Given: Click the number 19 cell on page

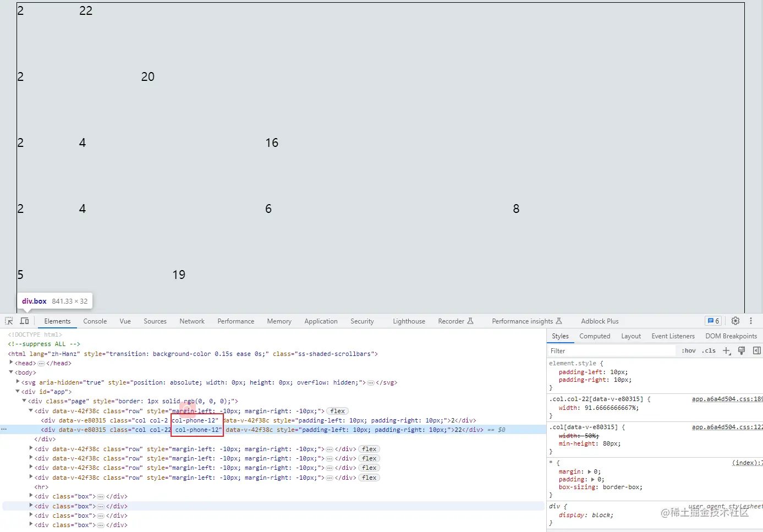Looking at the screenshot, I should point(179,275).
